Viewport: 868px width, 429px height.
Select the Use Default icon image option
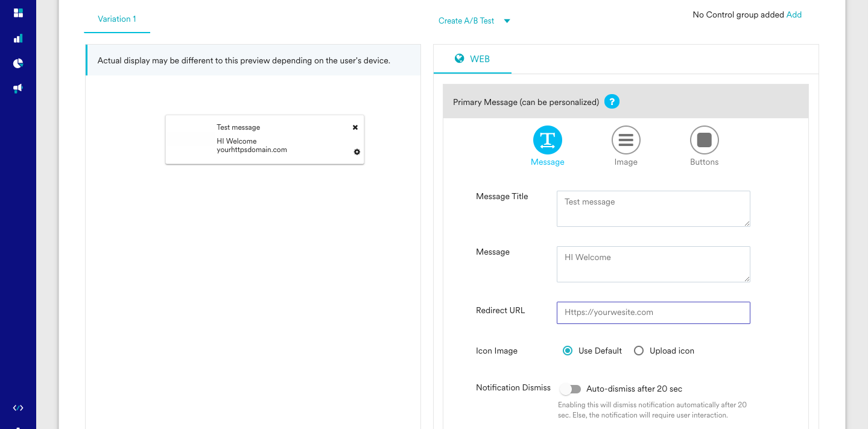coord(567,351)
